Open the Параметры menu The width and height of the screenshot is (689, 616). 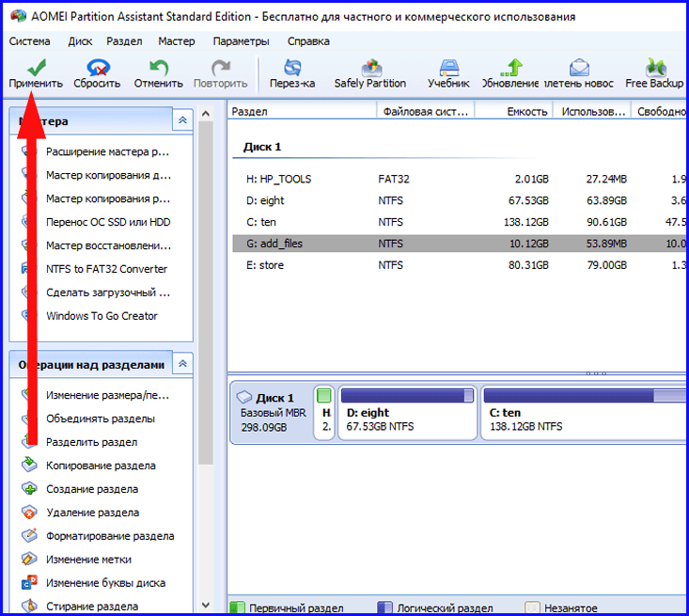point(242,41)
